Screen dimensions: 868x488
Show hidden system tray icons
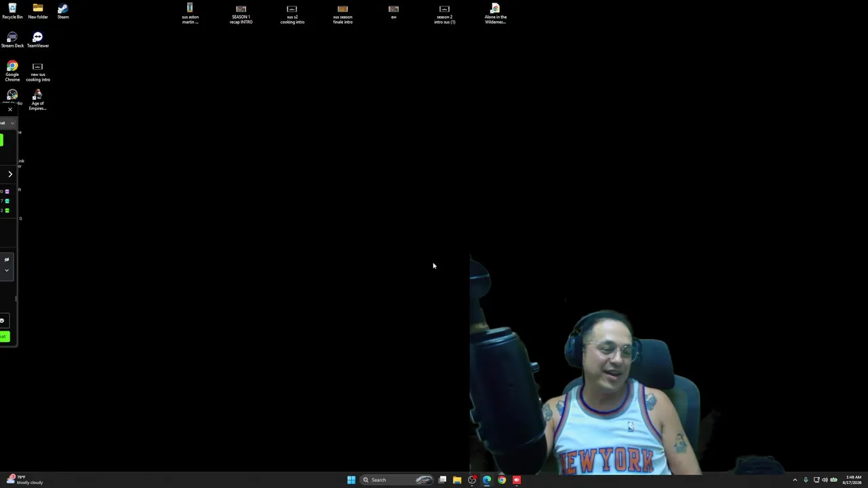tap(795, 480)
